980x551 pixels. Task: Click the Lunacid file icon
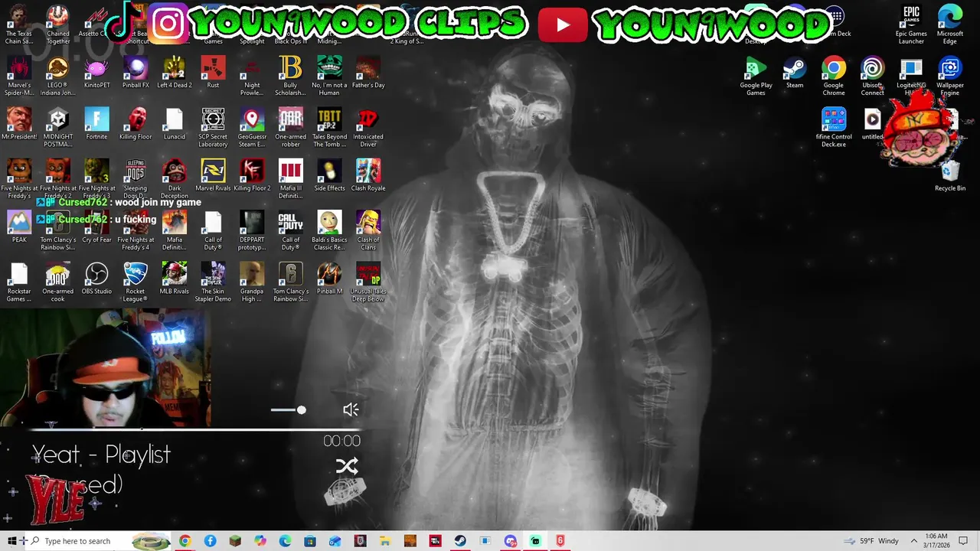(174, 124)
